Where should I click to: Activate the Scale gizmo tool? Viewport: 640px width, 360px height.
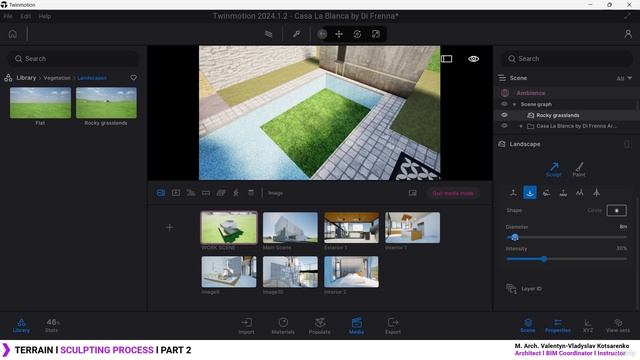(x=376, y=34)
